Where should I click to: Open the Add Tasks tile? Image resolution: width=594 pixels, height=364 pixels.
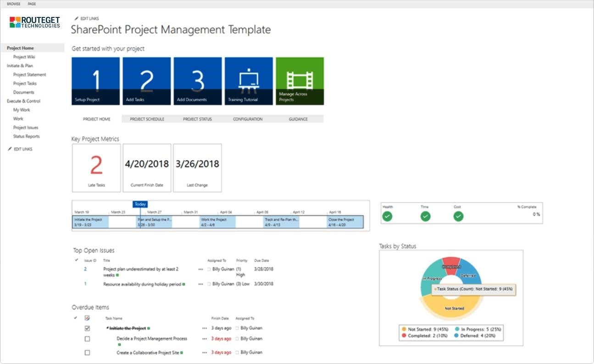click(147, 81)
